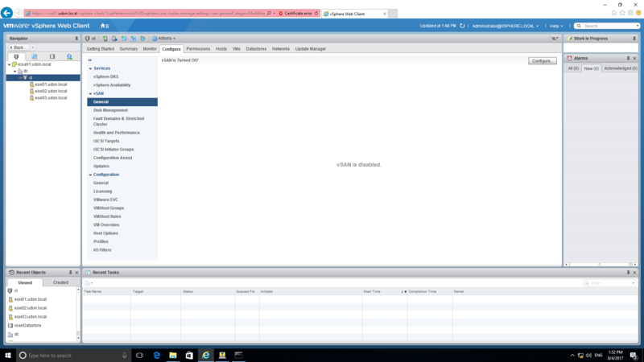Click the Navigator Back button
This screenshot has height=362, width=644.
[17, 47]
